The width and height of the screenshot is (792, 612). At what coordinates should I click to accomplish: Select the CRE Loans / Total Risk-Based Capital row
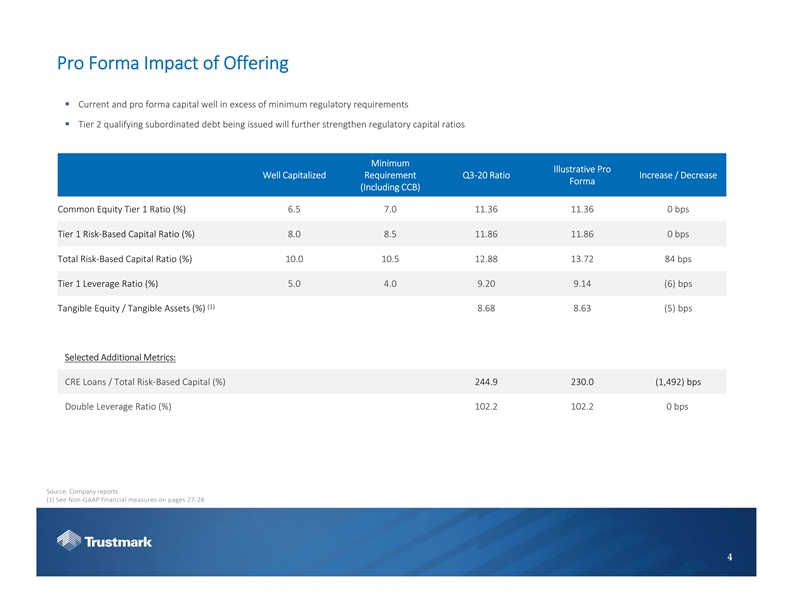point(144,382)
